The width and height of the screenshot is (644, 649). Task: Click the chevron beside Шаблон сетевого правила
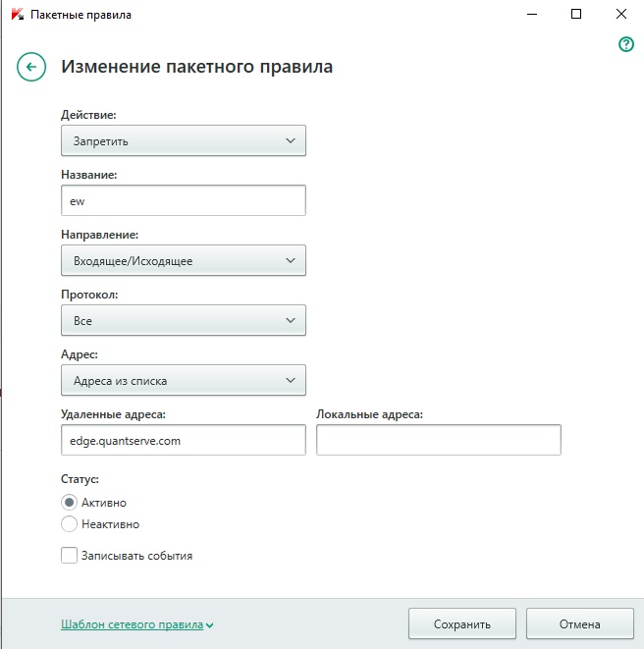[210, 625]
